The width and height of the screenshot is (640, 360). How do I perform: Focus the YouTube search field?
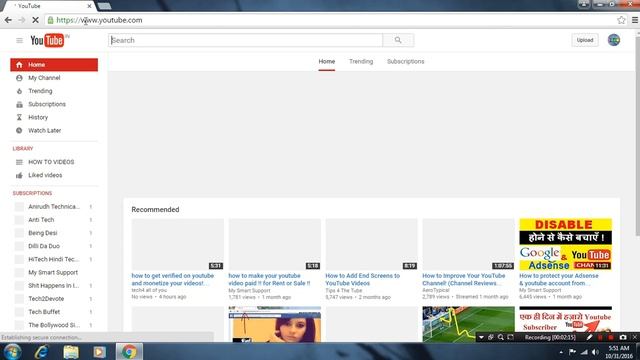point(245,40)
